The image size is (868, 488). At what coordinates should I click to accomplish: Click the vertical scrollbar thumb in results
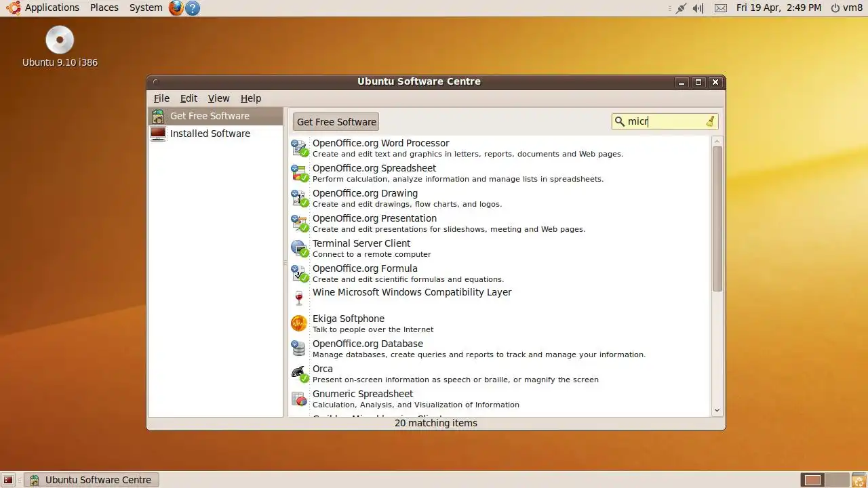coord(717,219)
